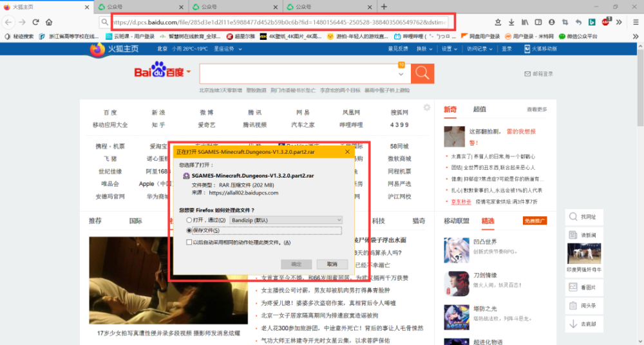
Task: Check 以后自动采用相同的动作处理此类文件
Action: (x=189, y=242)
